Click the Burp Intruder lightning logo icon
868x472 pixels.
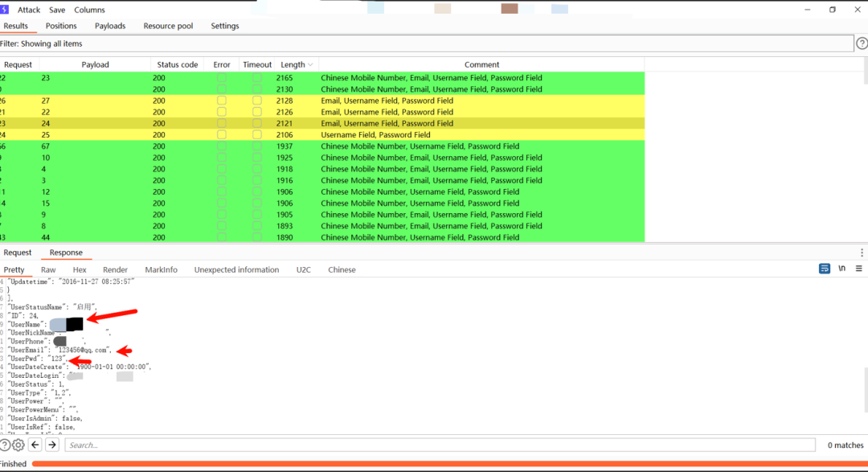(x=4, y=10)
